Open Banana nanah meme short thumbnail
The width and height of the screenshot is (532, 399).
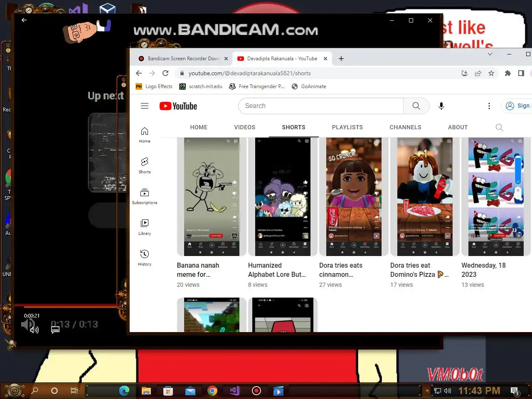(x=212, y=197)
